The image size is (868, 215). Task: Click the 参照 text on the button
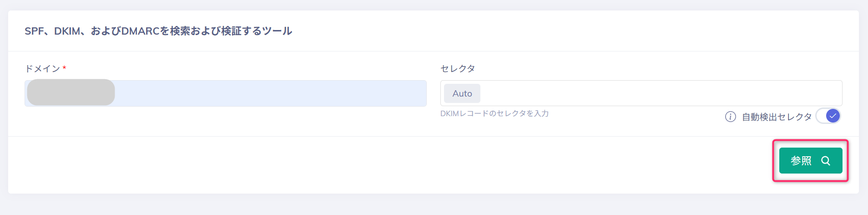point(801,161)
